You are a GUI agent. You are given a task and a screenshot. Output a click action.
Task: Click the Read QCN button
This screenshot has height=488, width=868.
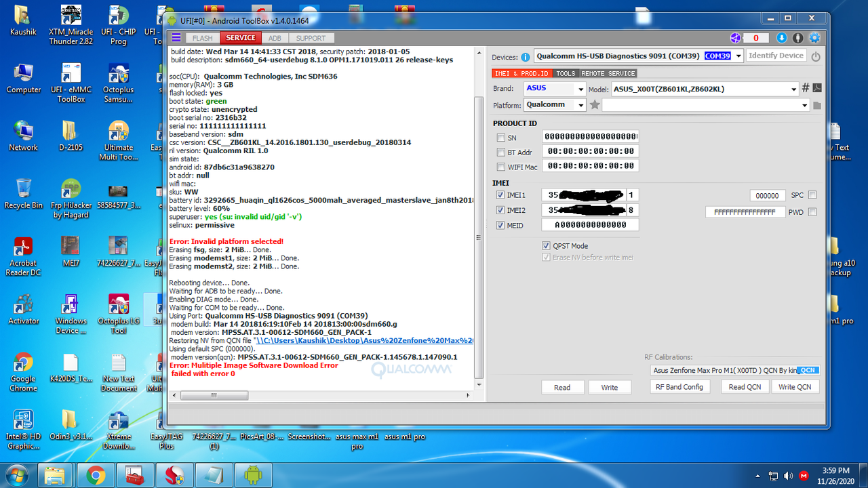tap(745, 386)
